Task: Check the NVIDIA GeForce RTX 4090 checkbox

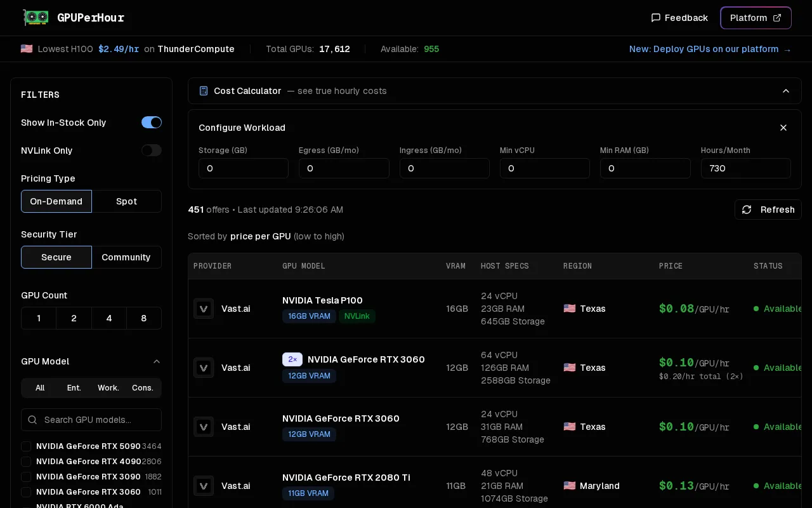Action: (26, 462)
